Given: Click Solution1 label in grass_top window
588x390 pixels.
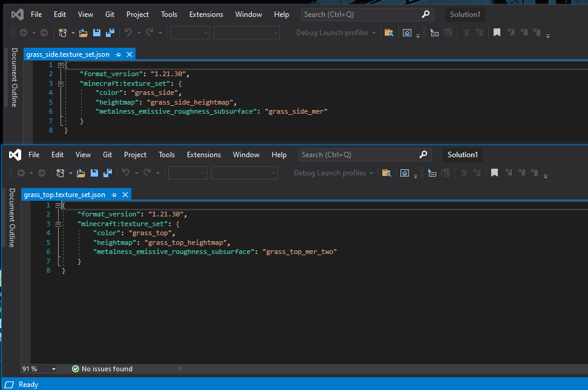Looking at the screenshot, I should 462,155.
